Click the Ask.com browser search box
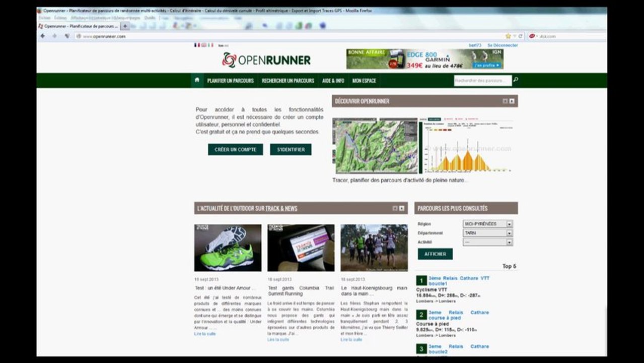This screenshot has width=644, height=363. (571, 36)
